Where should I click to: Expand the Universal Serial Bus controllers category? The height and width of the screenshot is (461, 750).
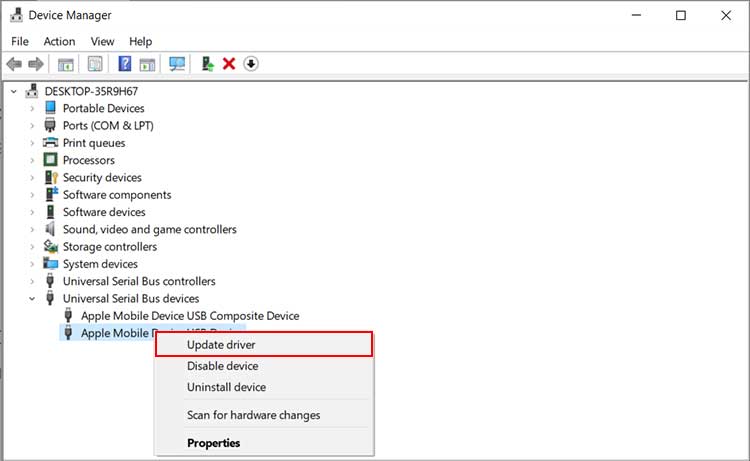(x=32, y=281)
